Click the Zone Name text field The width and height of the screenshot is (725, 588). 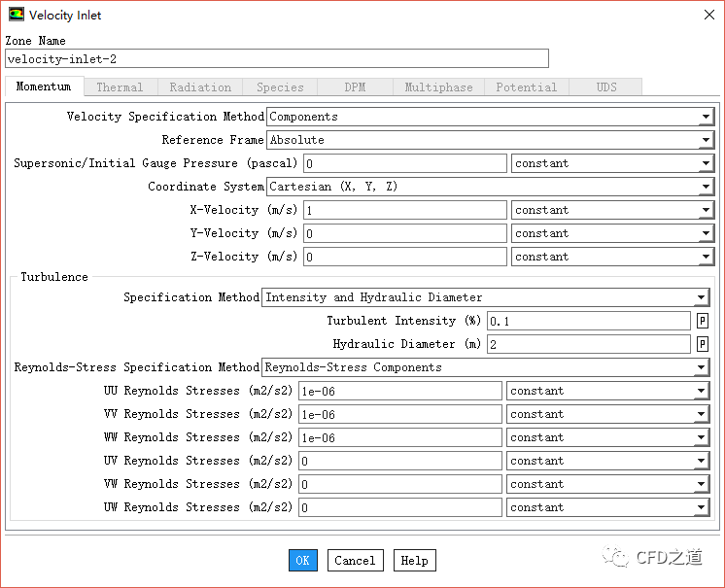pos(277,59)
